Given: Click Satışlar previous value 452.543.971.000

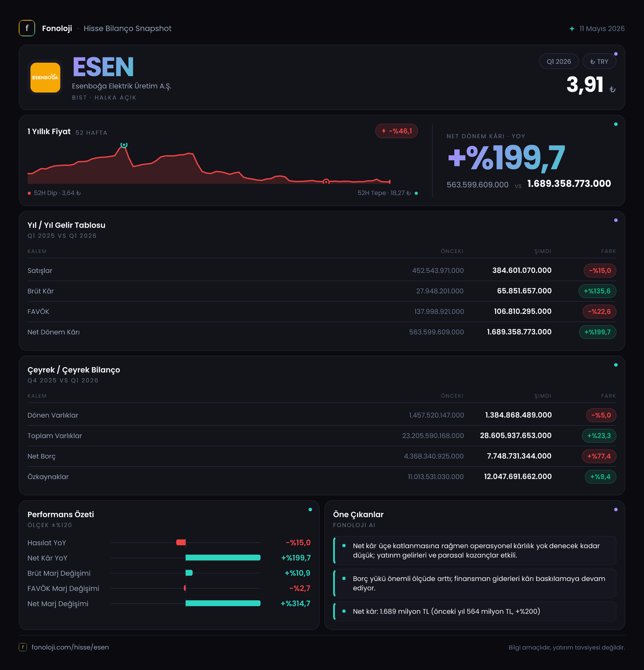Looking at the screenshot, I should pyautogui.click(x=438, y=270).
